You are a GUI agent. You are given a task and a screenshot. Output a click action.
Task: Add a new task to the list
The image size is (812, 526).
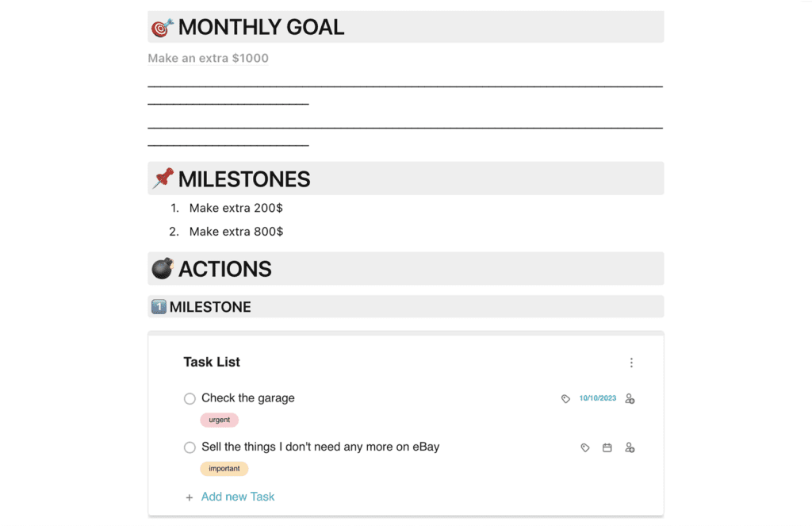[x=238, y=496]
